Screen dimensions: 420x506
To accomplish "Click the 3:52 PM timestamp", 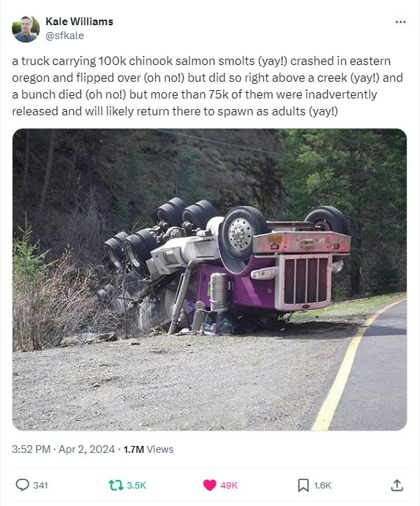I will (x=31, y=449).
